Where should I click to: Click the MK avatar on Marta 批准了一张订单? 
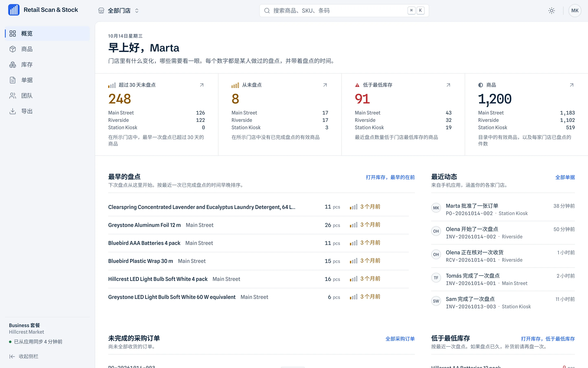point(436,208)
